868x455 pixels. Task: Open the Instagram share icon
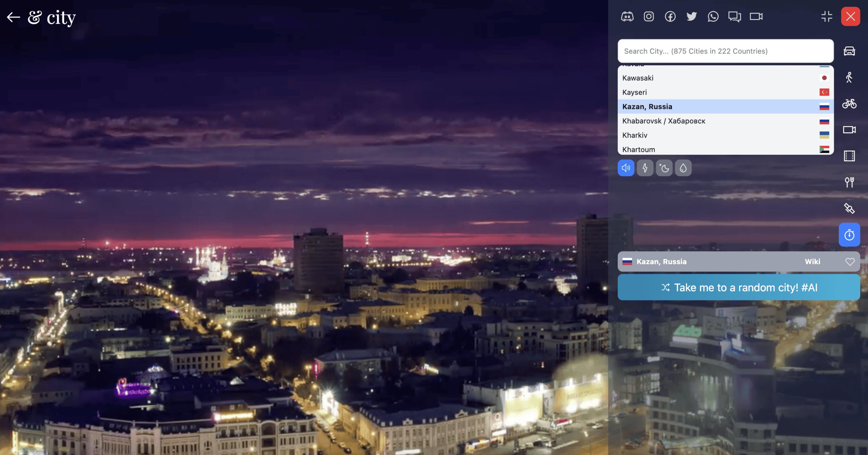[x=649, y=16]
